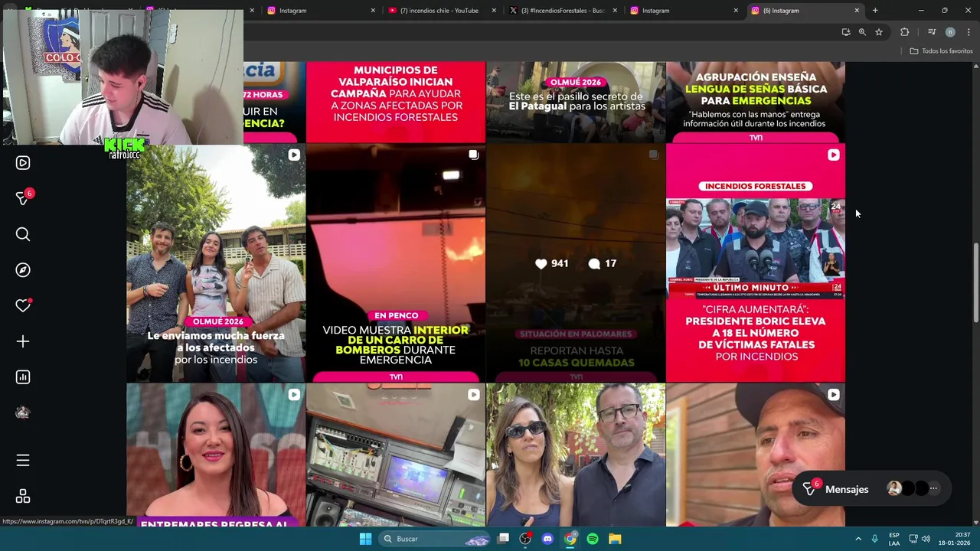
Task: Open the man in cap close-up post
Action: click(x=756, y=455)
